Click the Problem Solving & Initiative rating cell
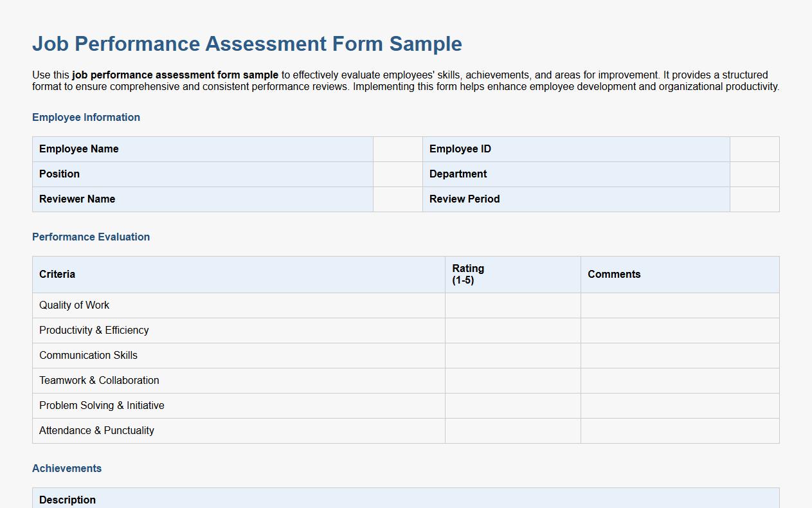This screenshot has height=508, width=812. click(x=512, y=405)
